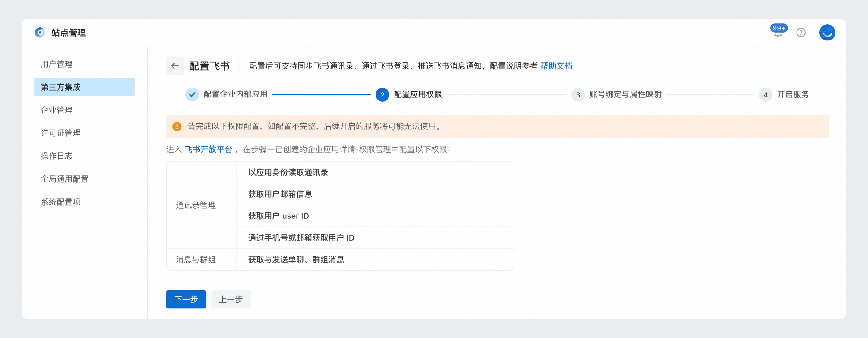
Task: Click the 账号绑定与属性映射 step label
Action: tap(625, 94)
